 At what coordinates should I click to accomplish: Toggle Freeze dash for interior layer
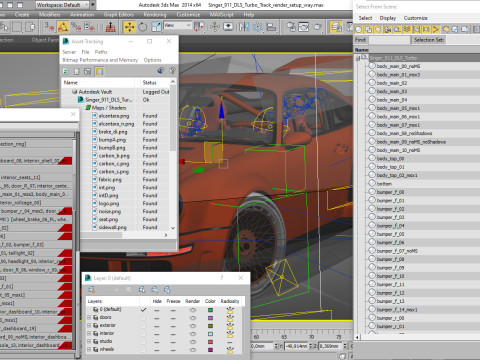click(x=173, y=334)
